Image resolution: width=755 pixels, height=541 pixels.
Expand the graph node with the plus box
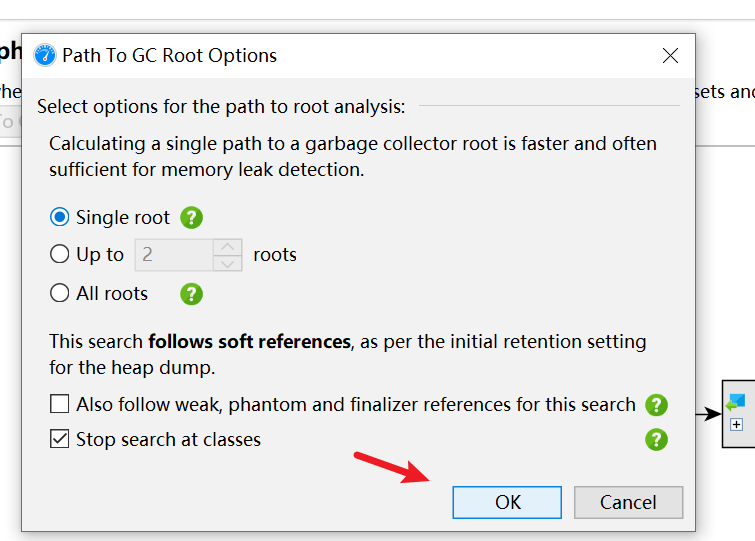point(737,424)
